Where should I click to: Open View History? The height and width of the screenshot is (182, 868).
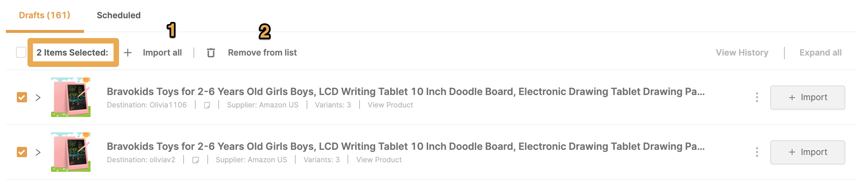pyautogui.click(x=742, y=53)
